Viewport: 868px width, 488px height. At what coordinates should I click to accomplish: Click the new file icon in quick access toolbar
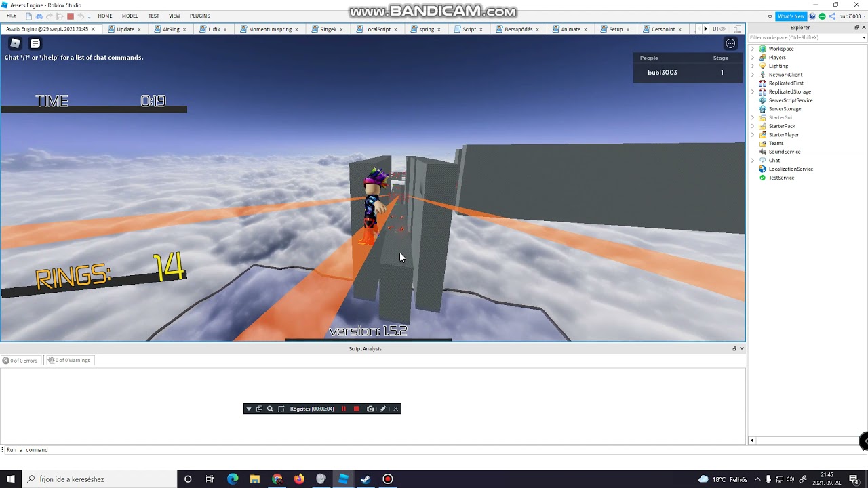point(29,16)
